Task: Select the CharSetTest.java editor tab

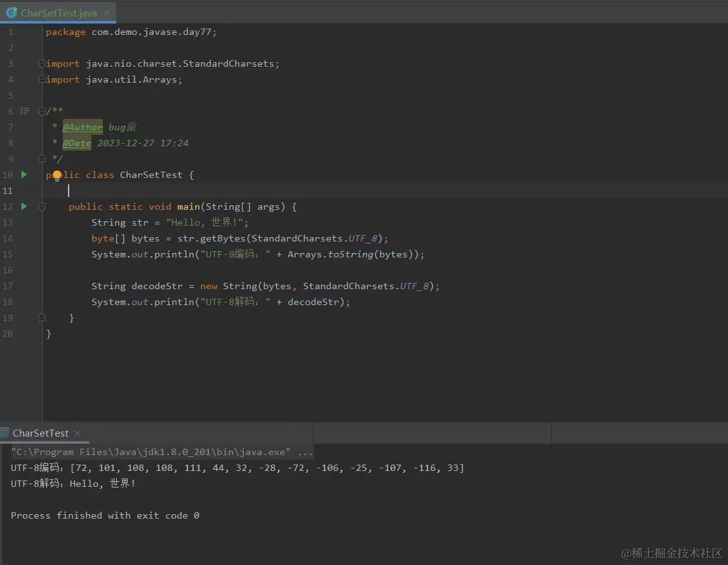Action: (59, 13)
